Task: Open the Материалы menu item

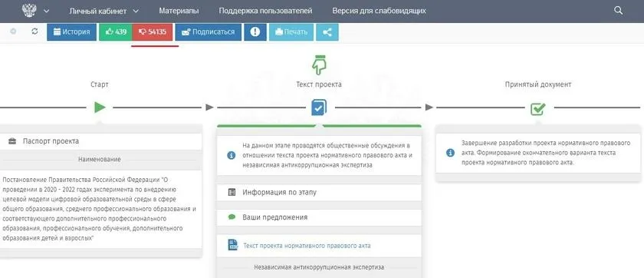Action: [x=179, y=11]
